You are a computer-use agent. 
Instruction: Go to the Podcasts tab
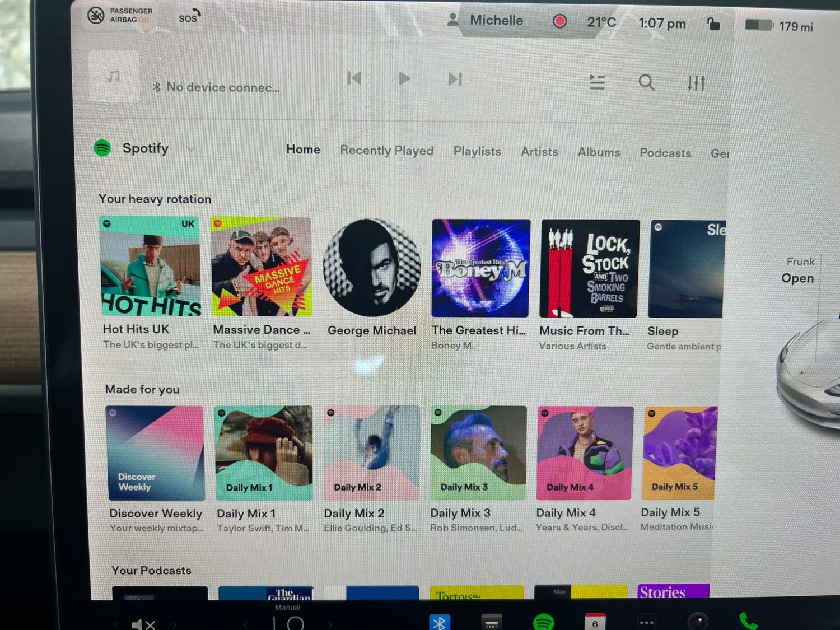click(665, 153)
